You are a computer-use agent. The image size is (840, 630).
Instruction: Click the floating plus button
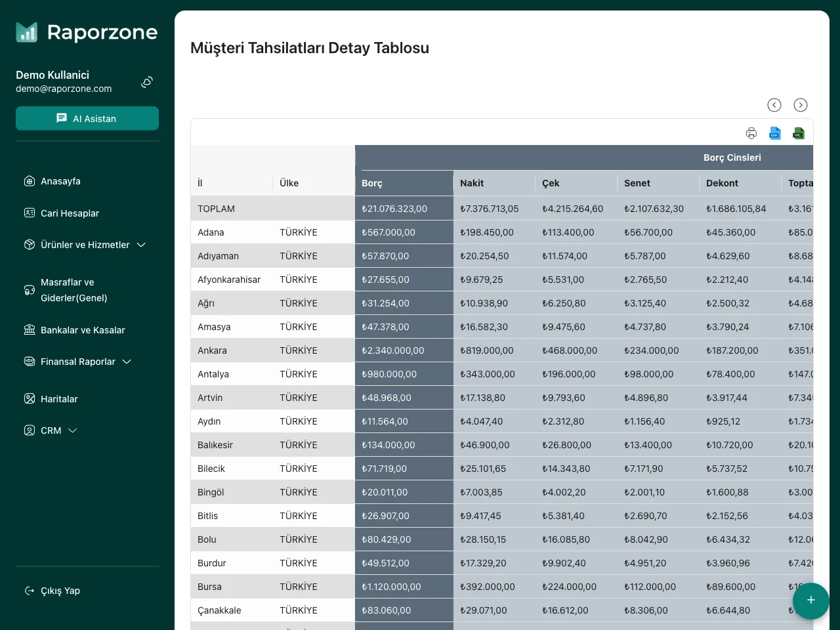[810, 600]
